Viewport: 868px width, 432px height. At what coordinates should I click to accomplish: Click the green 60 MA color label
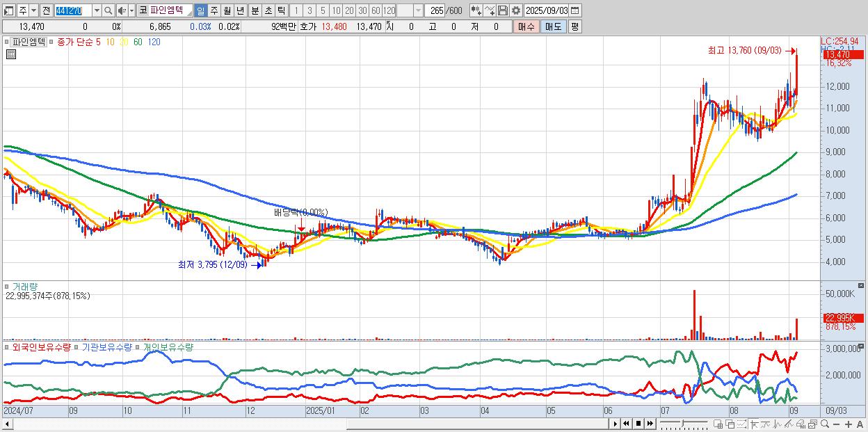(x=138, y=42)
